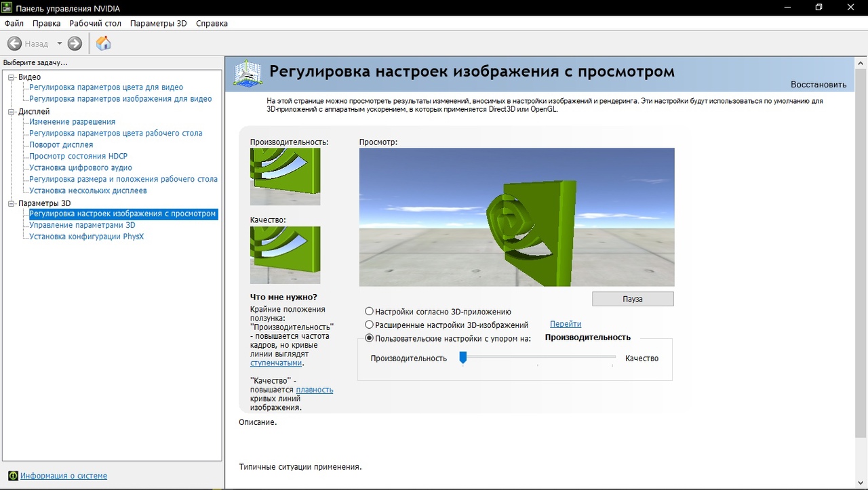Open 'Регулировка параметров цвета рабочего стола'
This screenshot has height=490, width=868.
pyautogui.click(x=116, y=134)
